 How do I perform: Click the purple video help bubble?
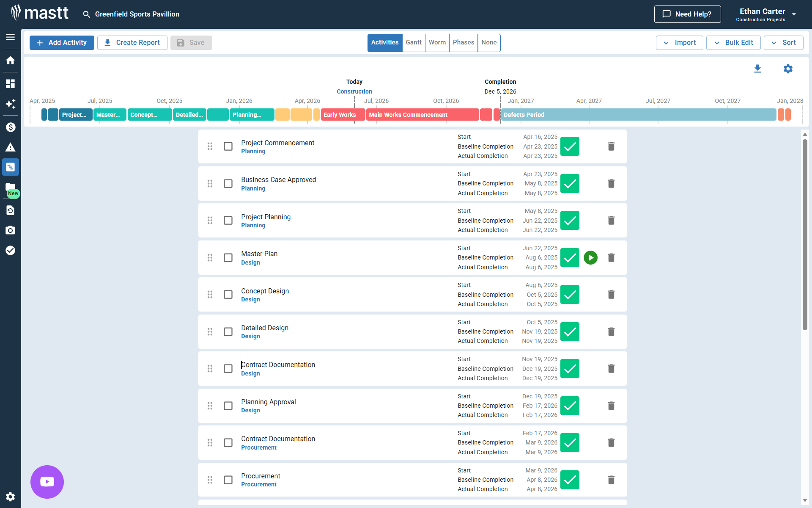tap(47, 482)
